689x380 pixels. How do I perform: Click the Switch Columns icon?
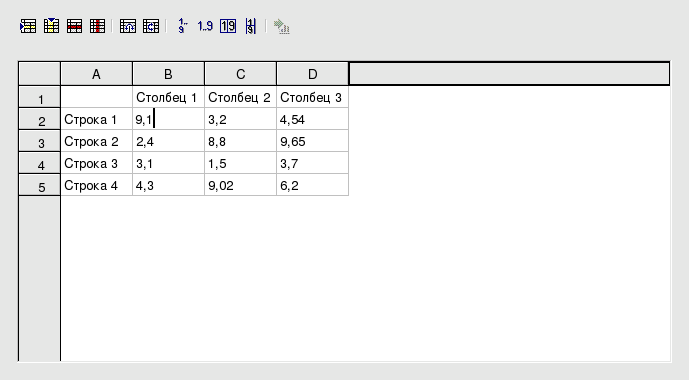[x=128, y=26]
